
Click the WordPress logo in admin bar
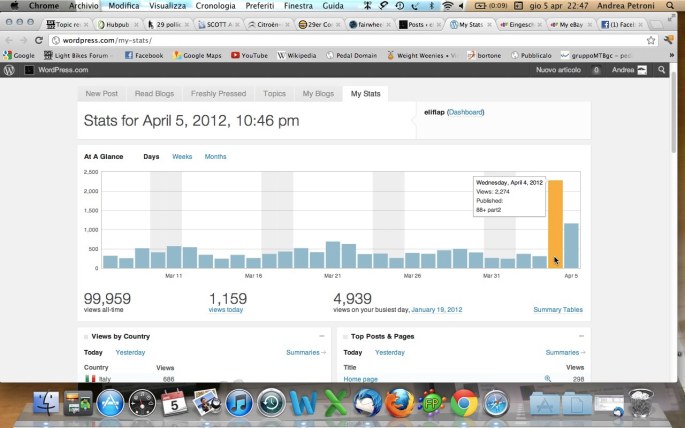click(x=9, y=71)
